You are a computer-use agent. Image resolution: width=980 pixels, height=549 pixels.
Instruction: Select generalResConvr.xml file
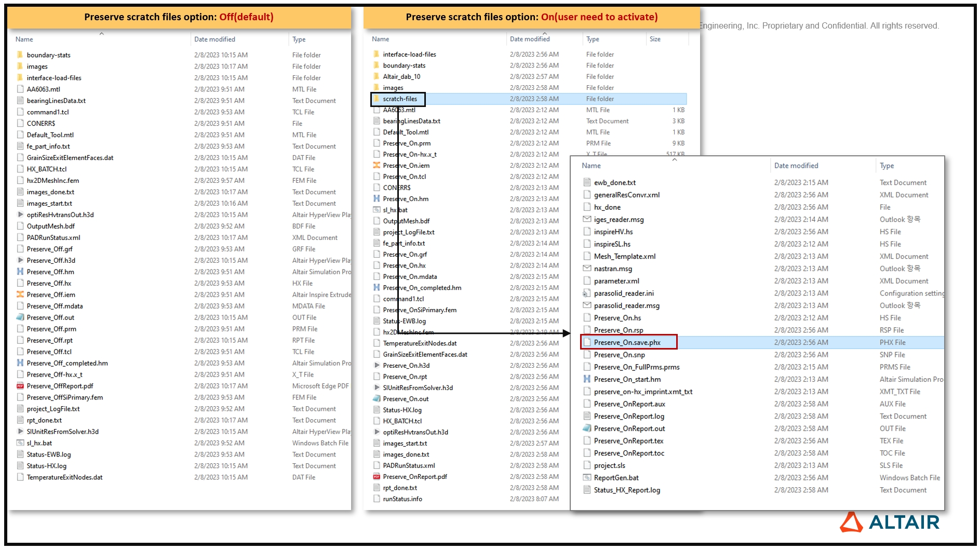(627, 195)
